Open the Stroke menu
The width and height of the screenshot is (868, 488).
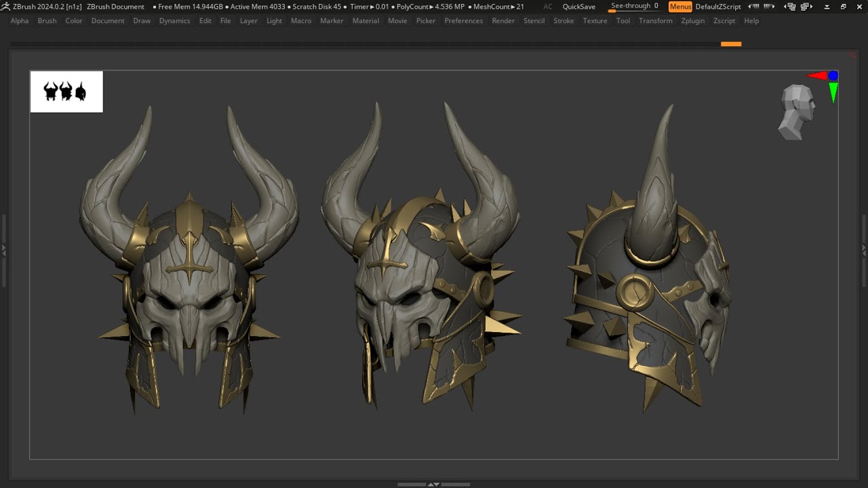tap(564, 21)
